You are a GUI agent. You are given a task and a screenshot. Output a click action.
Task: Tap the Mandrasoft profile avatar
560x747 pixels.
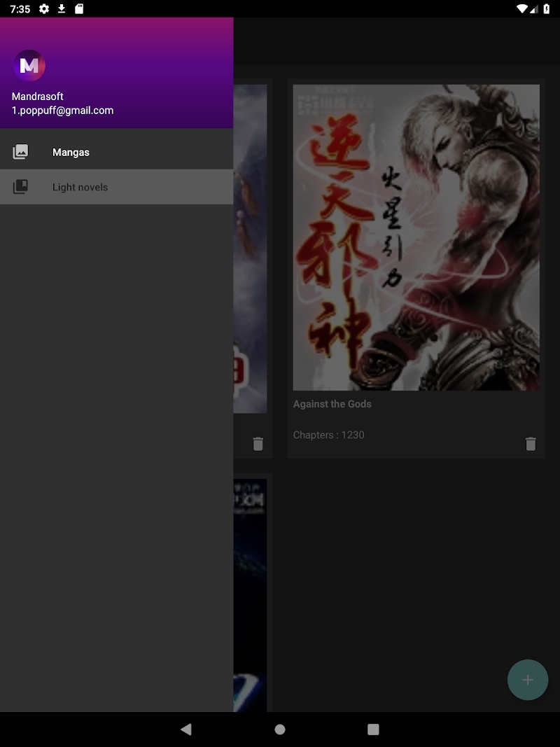(x=29, y=65)
